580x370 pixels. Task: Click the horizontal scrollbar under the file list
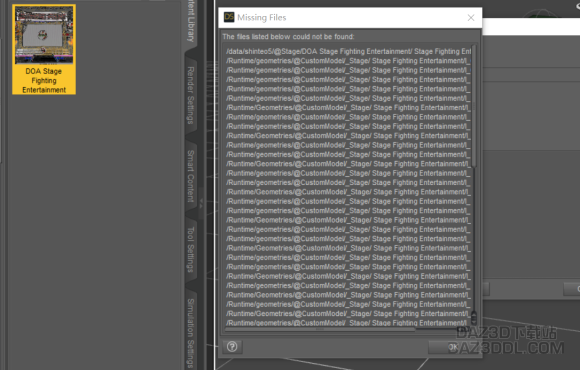click(x=320, y=329)
